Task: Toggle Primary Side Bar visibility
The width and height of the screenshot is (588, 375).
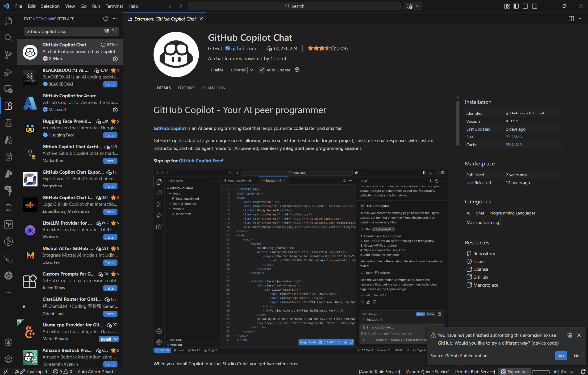Action: pos(516,6)
